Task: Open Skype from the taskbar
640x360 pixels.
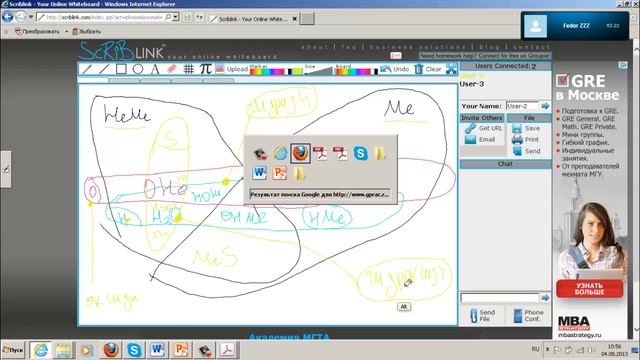Action: point(134,350)
